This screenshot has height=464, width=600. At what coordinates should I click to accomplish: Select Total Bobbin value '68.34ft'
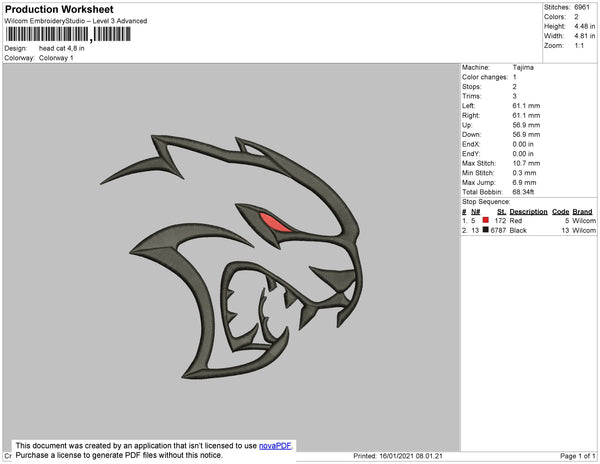pos(523,192)
